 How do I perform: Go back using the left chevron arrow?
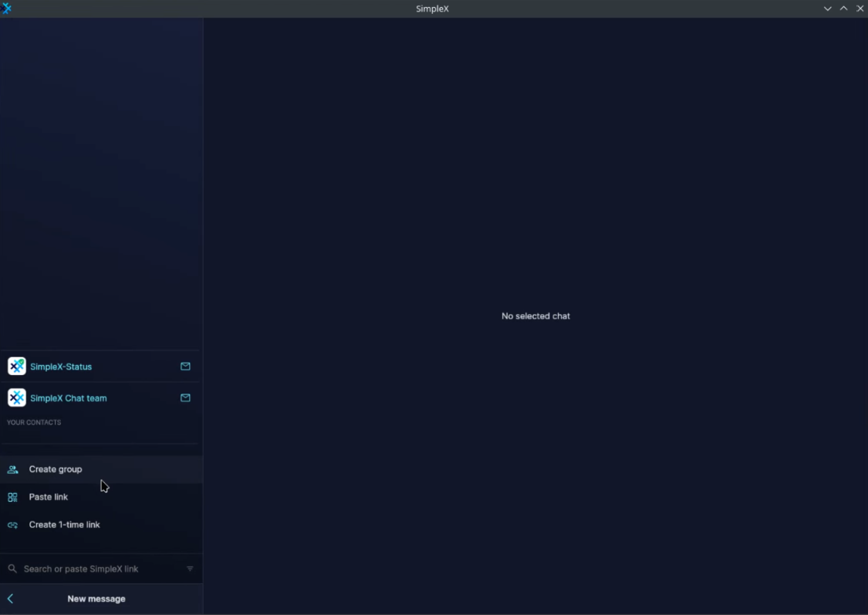tap(11, 598)
